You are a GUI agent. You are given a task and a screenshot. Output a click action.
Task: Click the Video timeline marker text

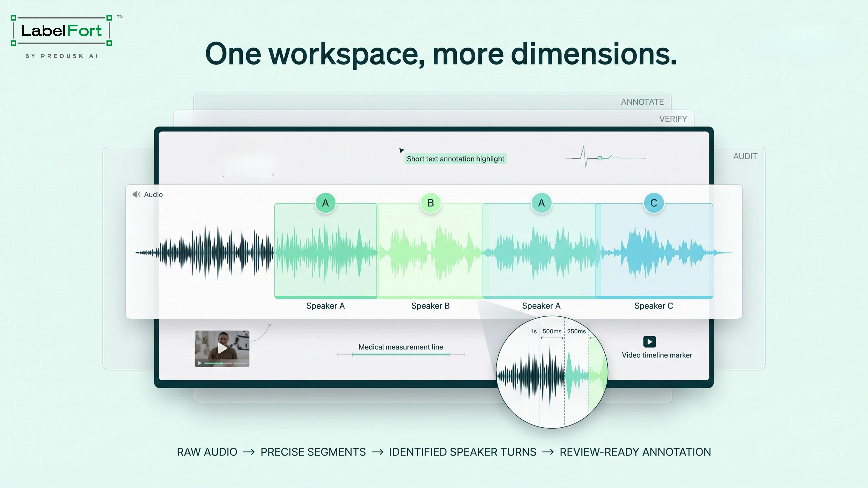pyautogui.click(x=657, y=355)
